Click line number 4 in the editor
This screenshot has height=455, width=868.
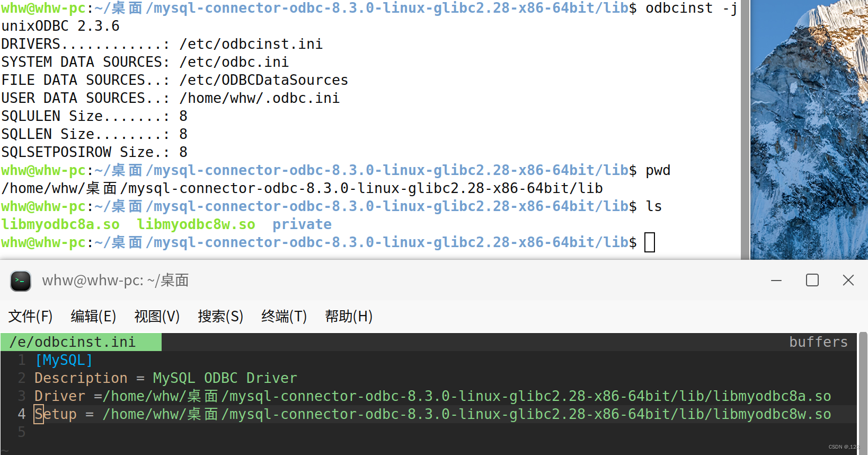22,414
